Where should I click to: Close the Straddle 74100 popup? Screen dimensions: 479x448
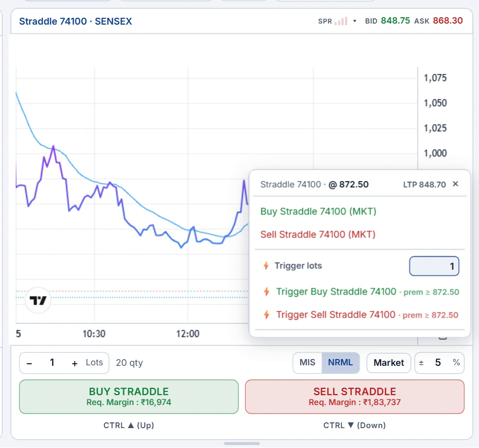[455, 184]
